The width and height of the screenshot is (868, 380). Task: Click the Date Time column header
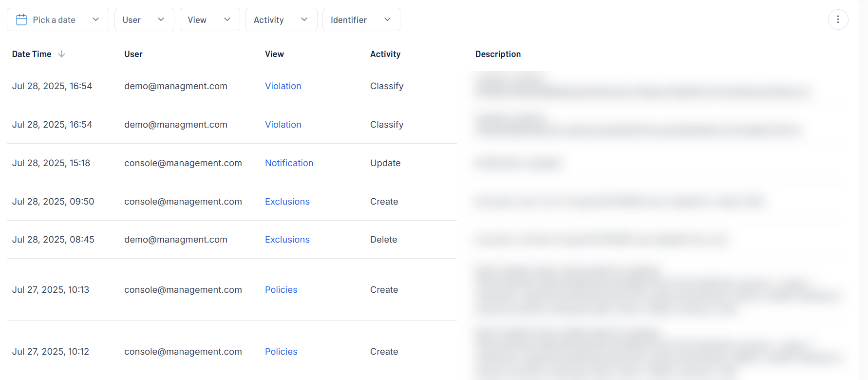pos(32,54)
